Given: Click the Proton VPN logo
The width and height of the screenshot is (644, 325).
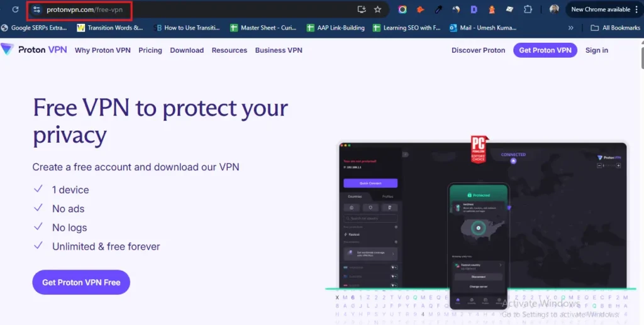Looking at the screenshot, I should [34, 50].
